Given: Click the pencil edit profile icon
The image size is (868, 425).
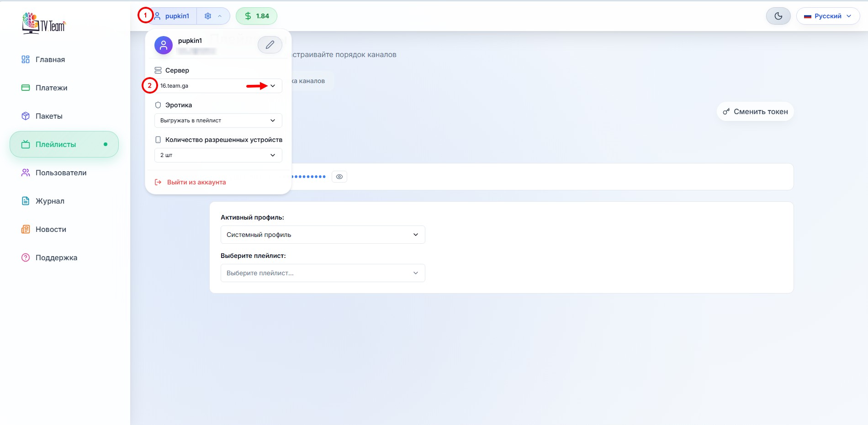Looking at the screenshot, I should click(x=270, y=45).
